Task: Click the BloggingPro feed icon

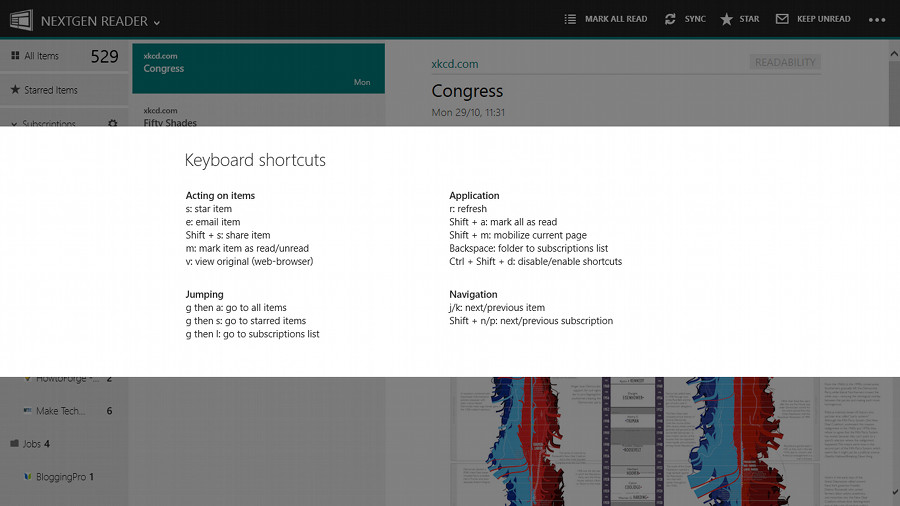Action: (27, 477)
